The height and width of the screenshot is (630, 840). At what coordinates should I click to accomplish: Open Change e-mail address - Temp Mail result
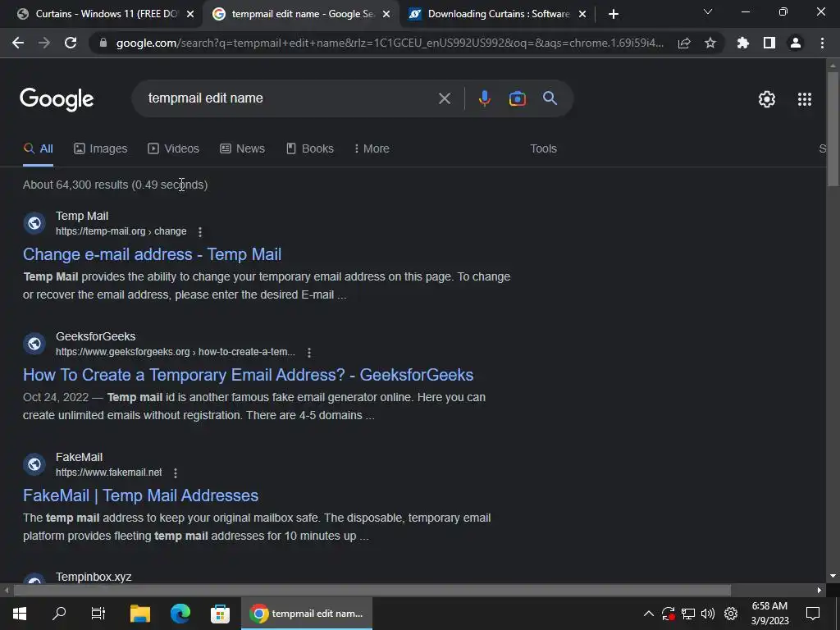152,254
